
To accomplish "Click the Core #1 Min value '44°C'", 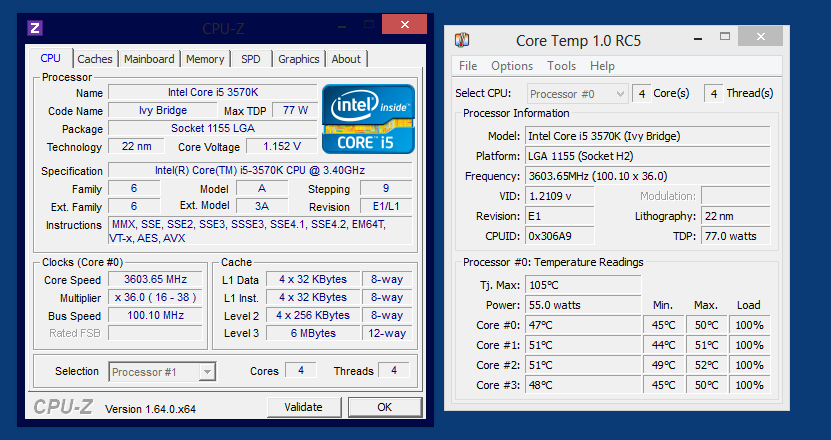I will 664,345.
